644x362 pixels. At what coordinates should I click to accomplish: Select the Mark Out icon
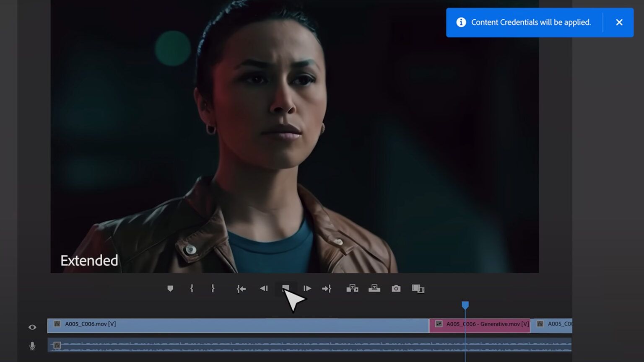(x=213, y=288)
